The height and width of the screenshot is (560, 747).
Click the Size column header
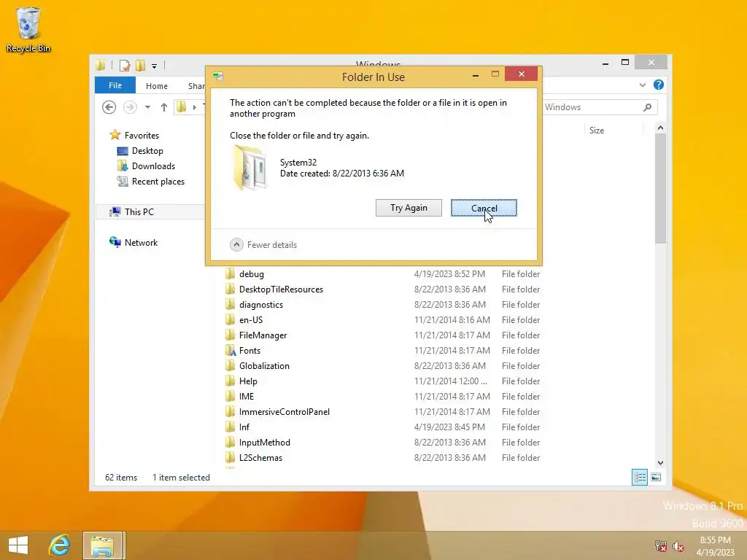(x=597, y=131)
